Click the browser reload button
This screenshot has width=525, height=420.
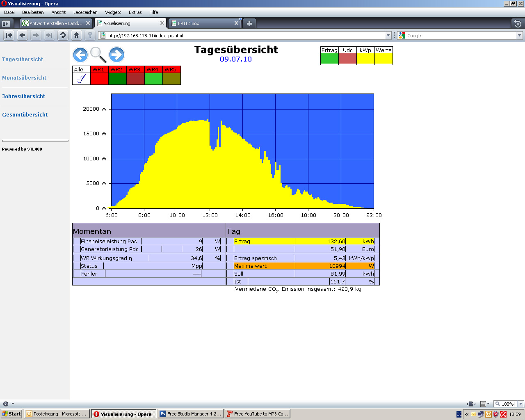point(63,35)
